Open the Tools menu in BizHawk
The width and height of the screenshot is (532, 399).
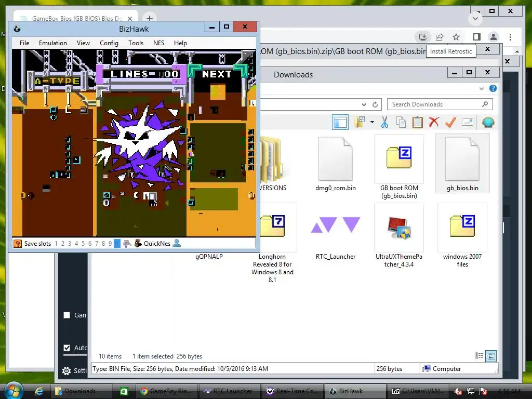coord(136,43)
